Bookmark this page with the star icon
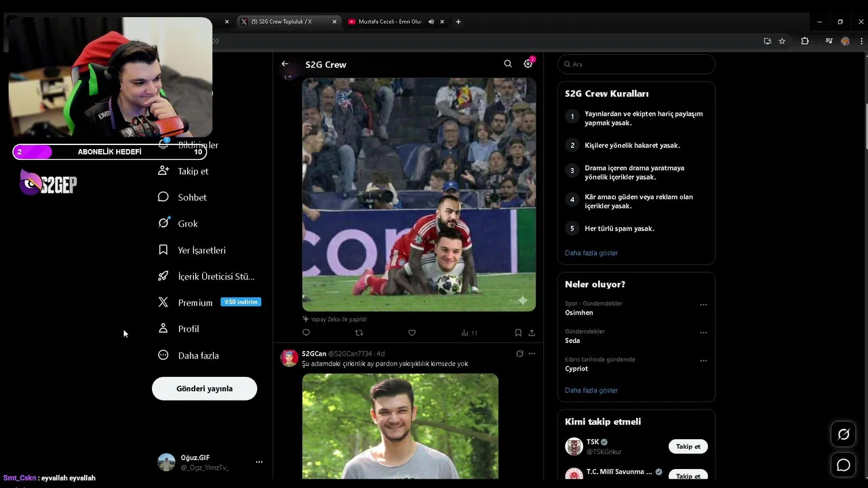 pos(782,41)
